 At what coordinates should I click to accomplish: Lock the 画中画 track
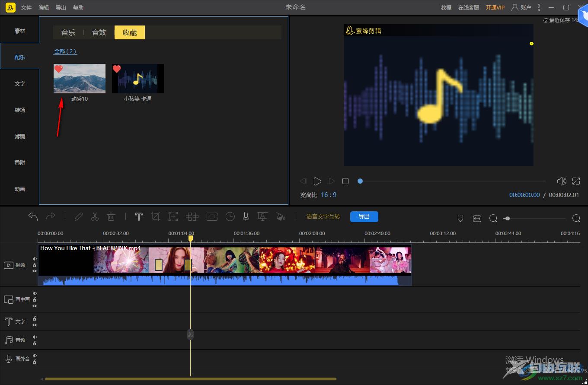point(35,299)
